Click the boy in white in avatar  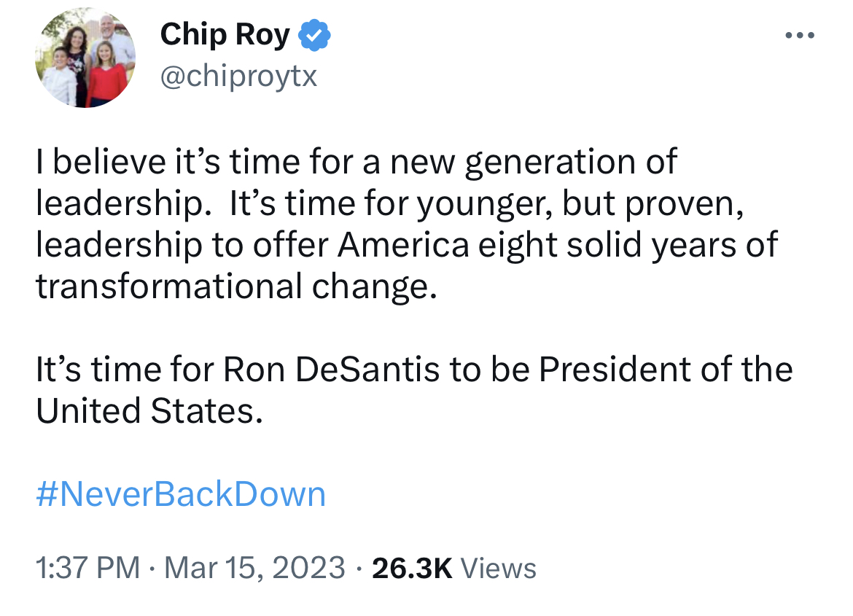coord(59,77)
